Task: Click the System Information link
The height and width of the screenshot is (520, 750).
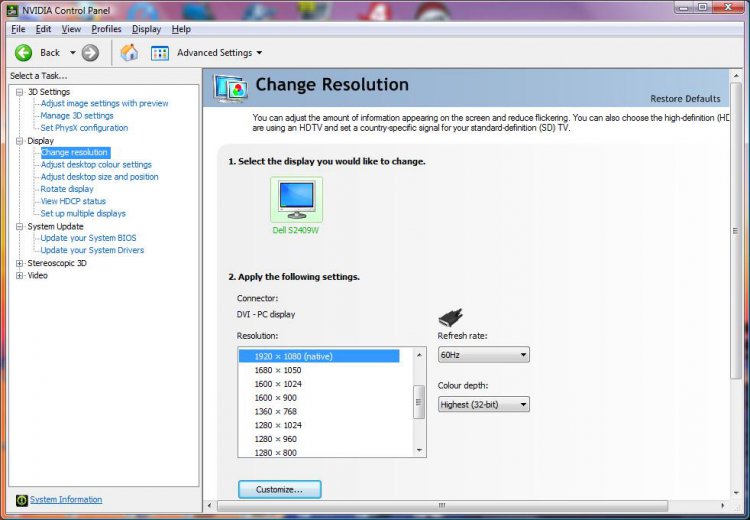Action: pos(66,500)
